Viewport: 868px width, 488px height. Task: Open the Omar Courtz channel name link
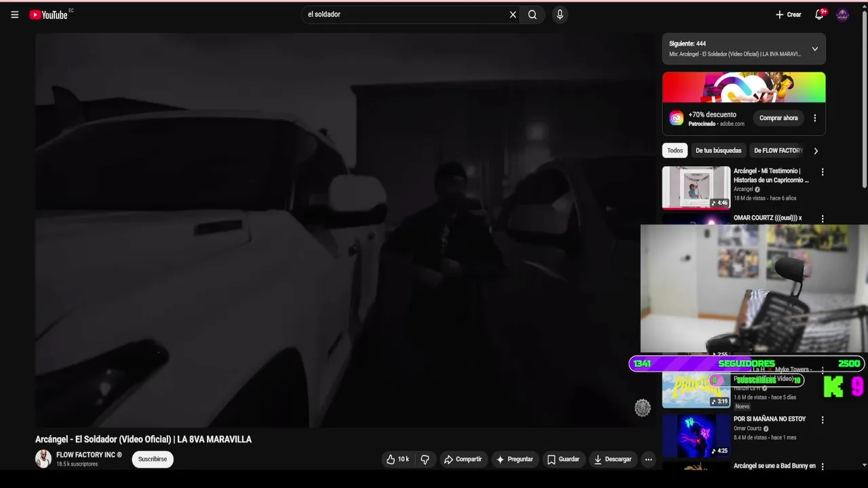[747, 428]
